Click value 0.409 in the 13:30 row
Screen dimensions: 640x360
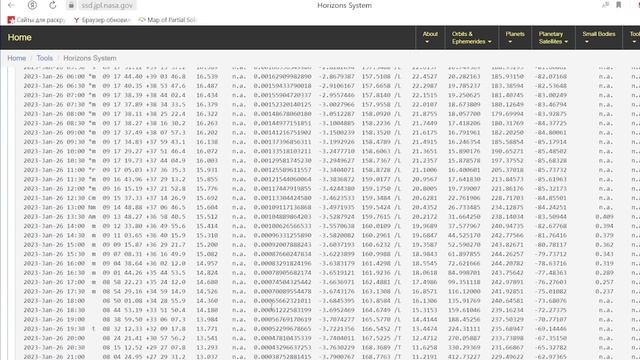point(604,217)
